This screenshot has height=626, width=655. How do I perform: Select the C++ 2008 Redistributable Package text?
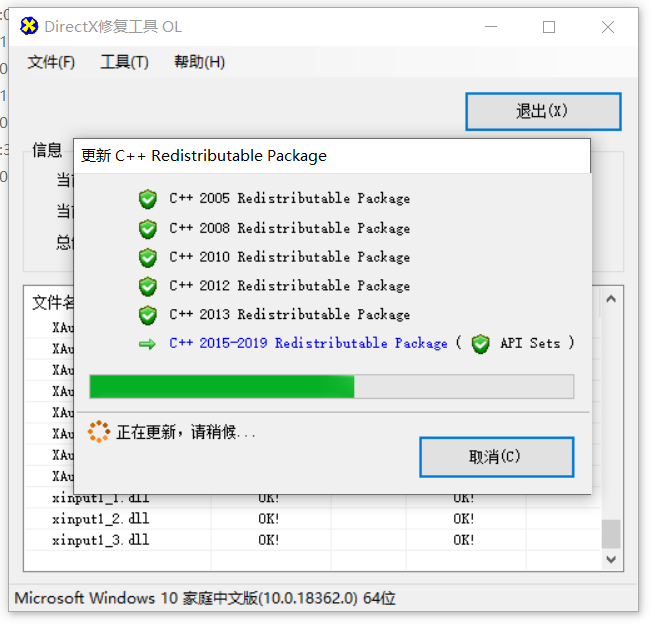click(289, 228)
